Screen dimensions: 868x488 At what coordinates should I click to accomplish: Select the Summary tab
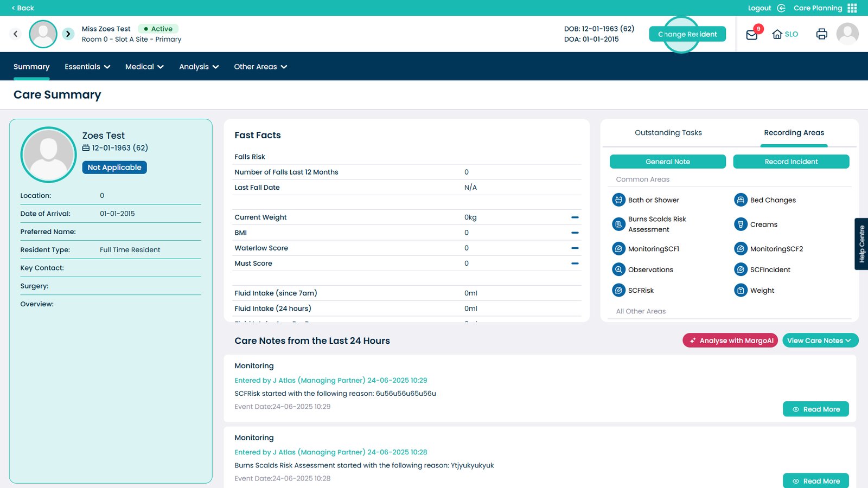31,67
